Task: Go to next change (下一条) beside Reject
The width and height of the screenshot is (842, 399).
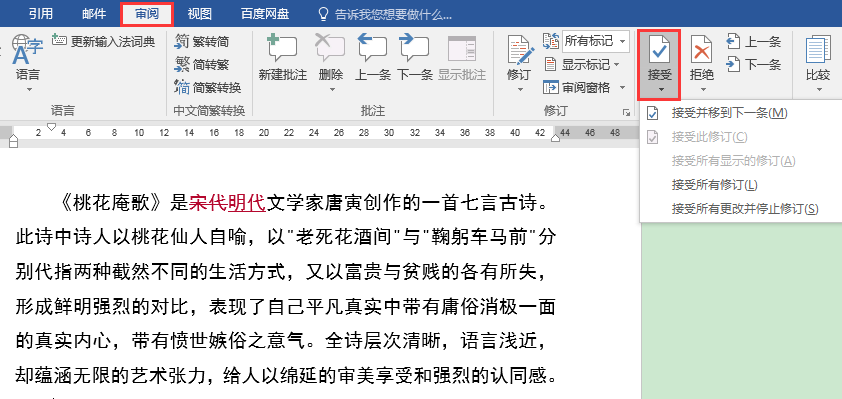Action: click(753, 65)
